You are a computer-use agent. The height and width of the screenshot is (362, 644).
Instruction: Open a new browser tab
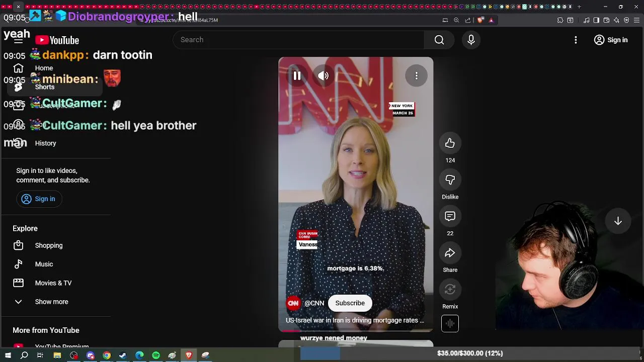[579, 7]
